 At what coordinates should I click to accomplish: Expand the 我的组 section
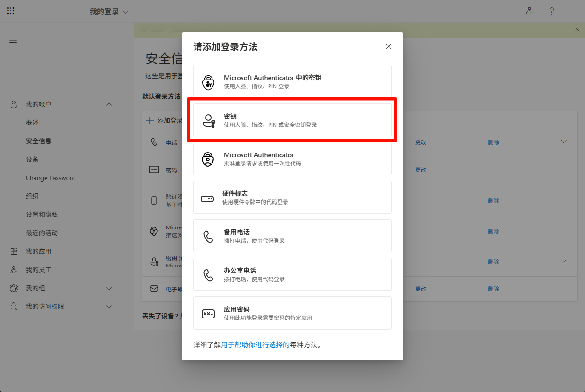(x=109, y=288)
